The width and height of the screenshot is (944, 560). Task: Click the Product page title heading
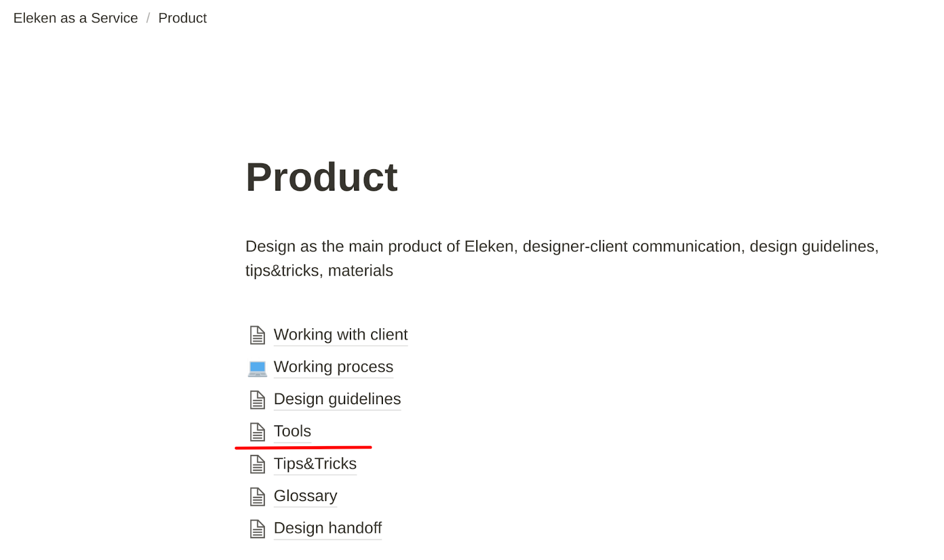click(x=322, y=177)
